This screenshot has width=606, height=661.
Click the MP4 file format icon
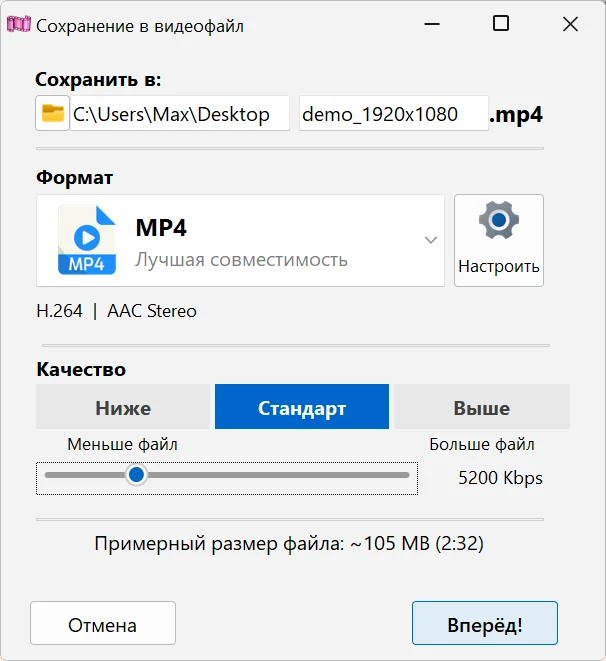click(86, 240)
